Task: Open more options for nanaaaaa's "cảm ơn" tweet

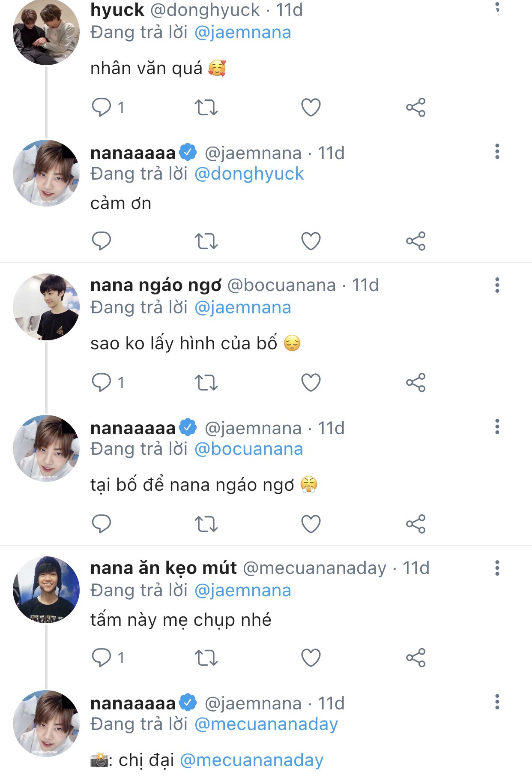Action: (x=497, y=152)
